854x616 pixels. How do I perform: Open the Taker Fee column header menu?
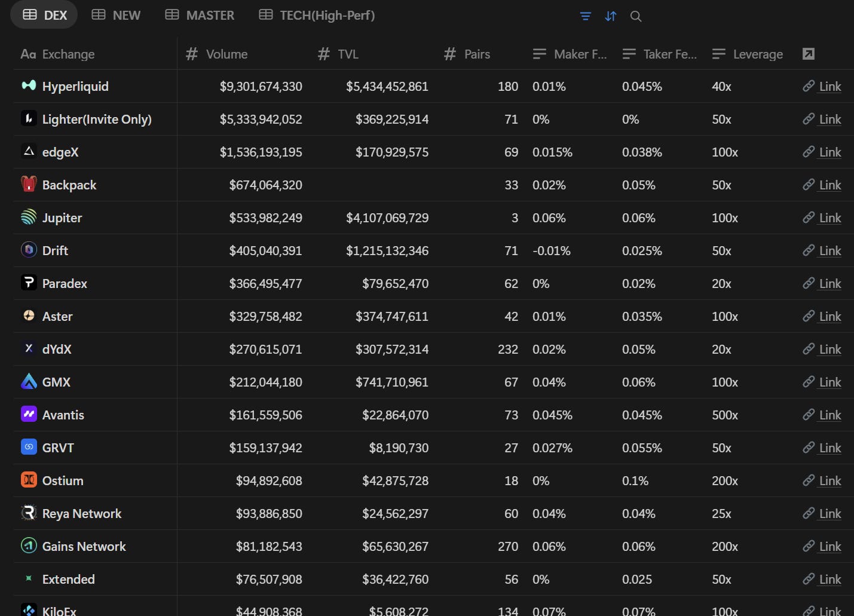click(660, 54)
